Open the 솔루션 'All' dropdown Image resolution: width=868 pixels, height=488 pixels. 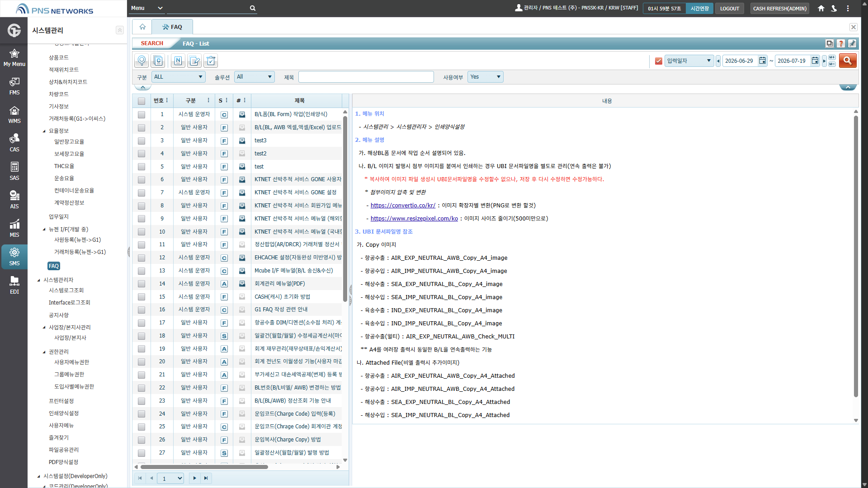tap(255, 77)
